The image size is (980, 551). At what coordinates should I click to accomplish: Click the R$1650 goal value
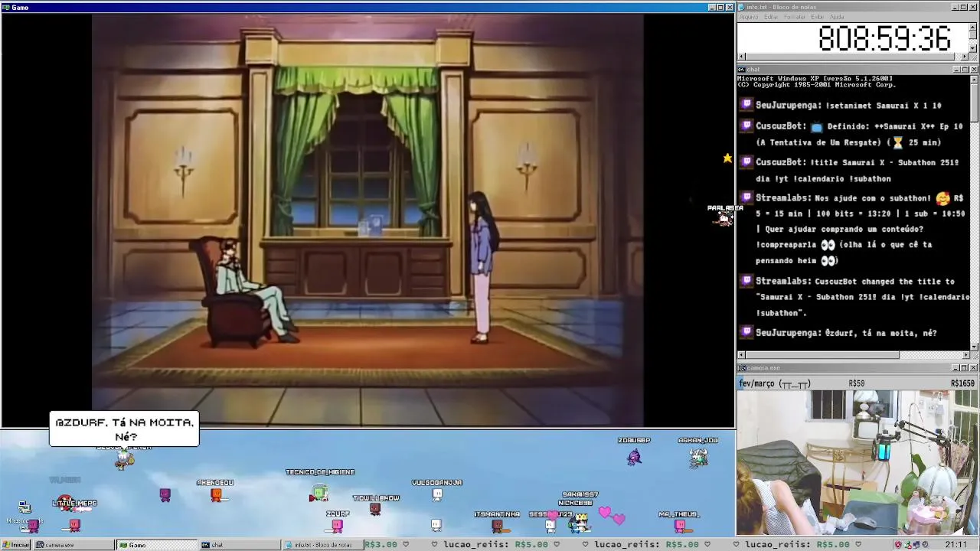(x=962, y=383)
